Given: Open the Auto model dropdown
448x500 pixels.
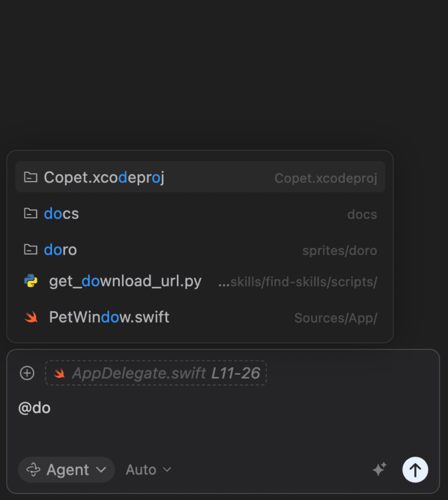Looking at the screenshot, I should click(x=141, y=470).
